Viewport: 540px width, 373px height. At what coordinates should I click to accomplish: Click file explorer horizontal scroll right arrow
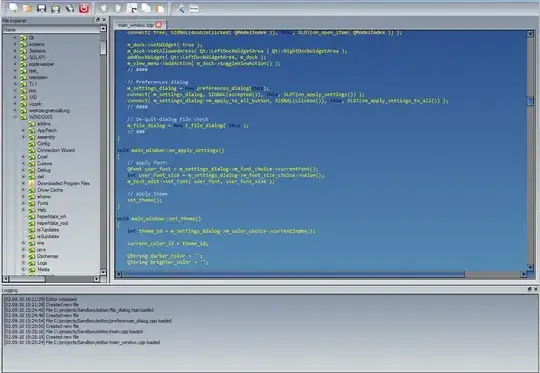point(97,278)
